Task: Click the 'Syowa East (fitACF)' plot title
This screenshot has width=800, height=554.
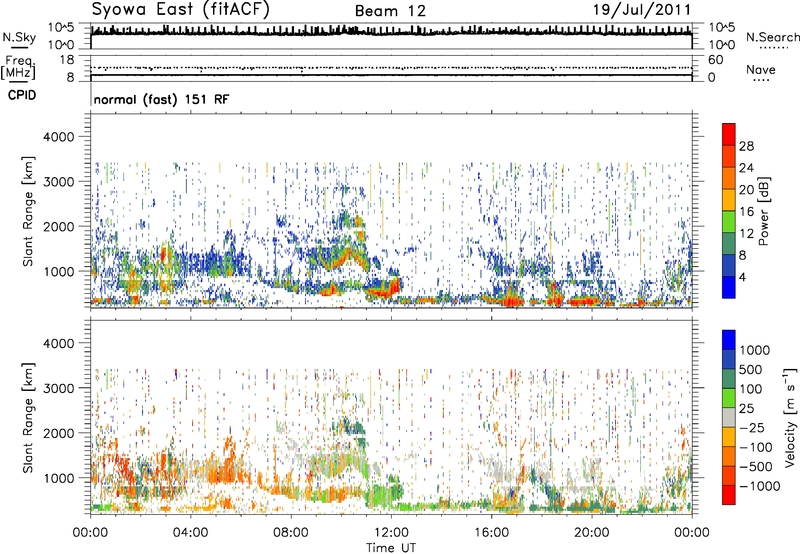Action: click(x=180, y=9)
